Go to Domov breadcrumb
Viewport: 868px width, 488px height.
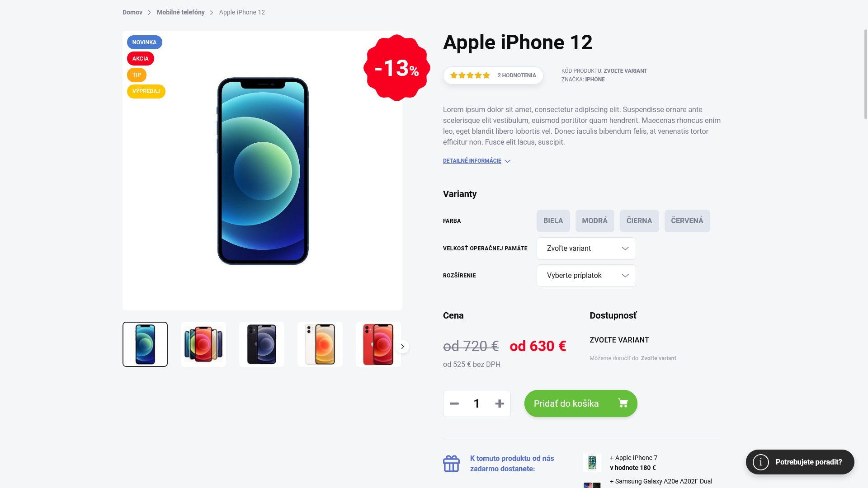click(132, 12)
